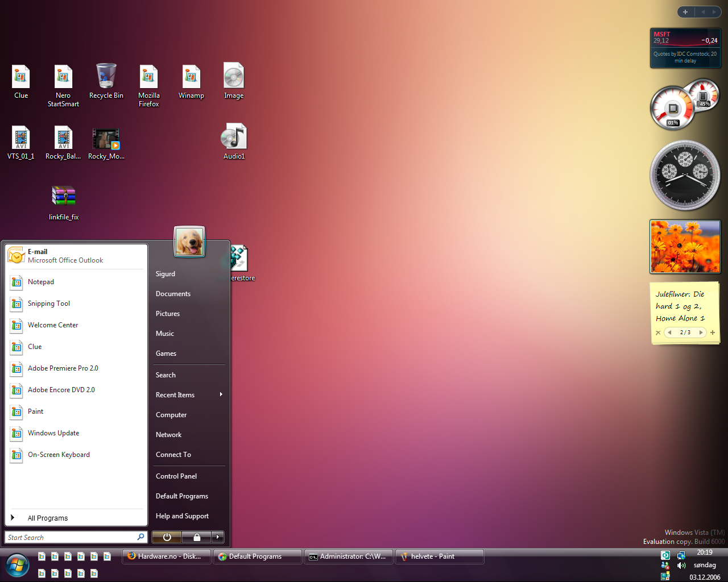
Task: Open E-mail Microsoft Office Outlook
Action: 75,256
